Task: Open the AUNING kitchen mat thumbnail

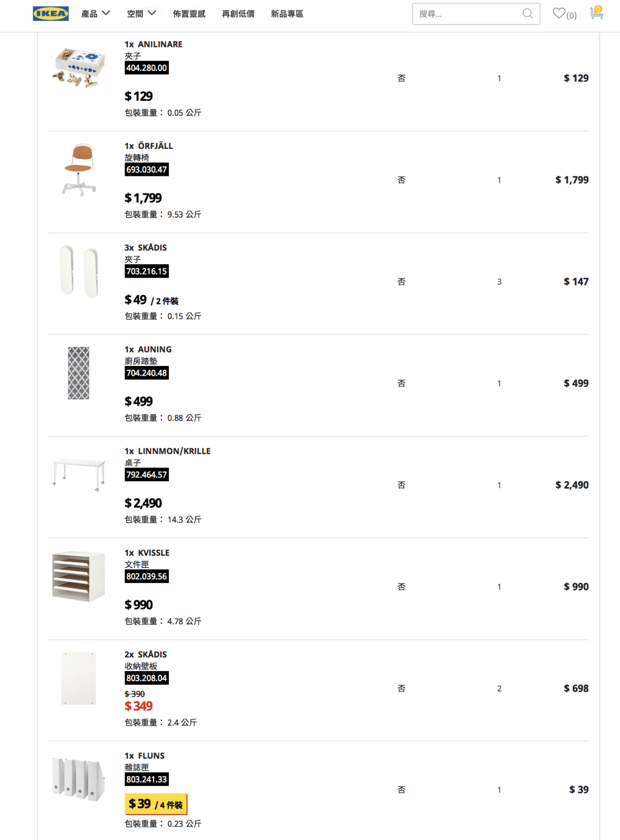Action: (79, 373)
